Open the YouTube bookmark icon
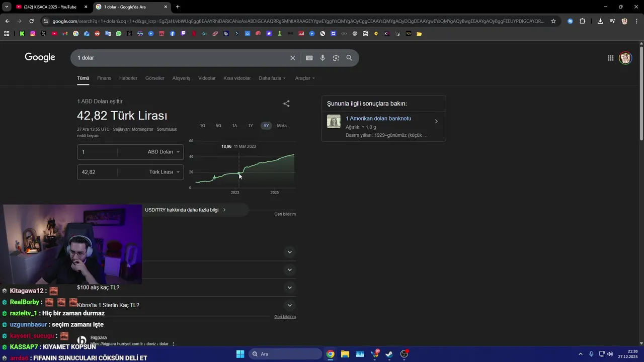 point(54,34)
